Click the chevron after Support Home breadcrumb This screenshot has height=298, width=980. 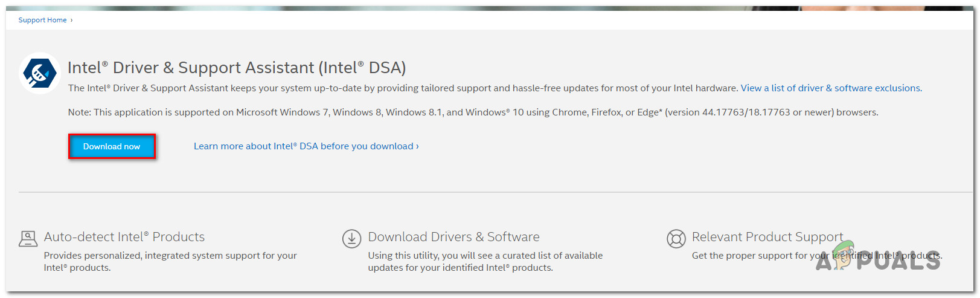[x=72, y=20]
